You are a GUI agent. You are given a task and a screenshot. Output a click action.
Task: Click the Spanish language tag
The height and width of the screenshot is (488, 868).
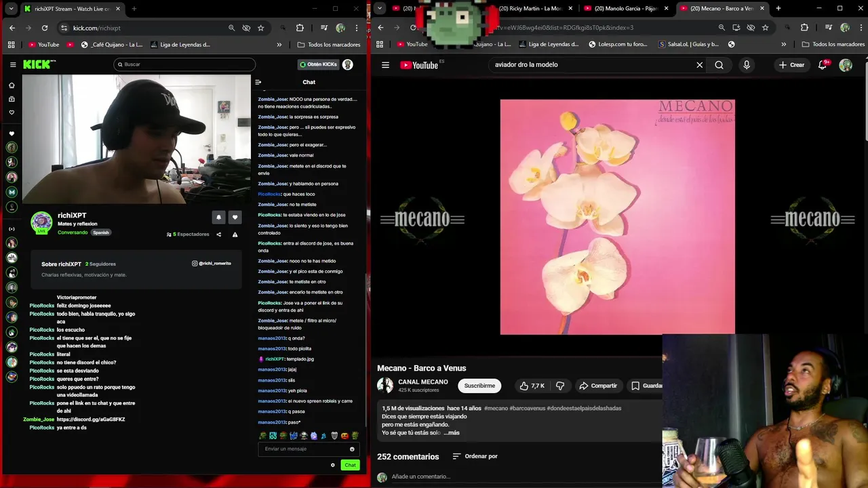click(101, 232)
